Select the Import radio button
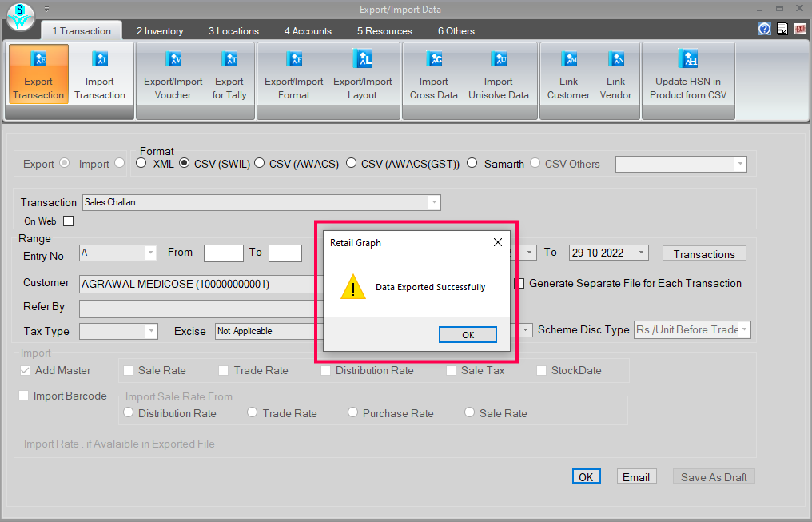This screenshot has height=522, width=812. (x=120, y=163)
